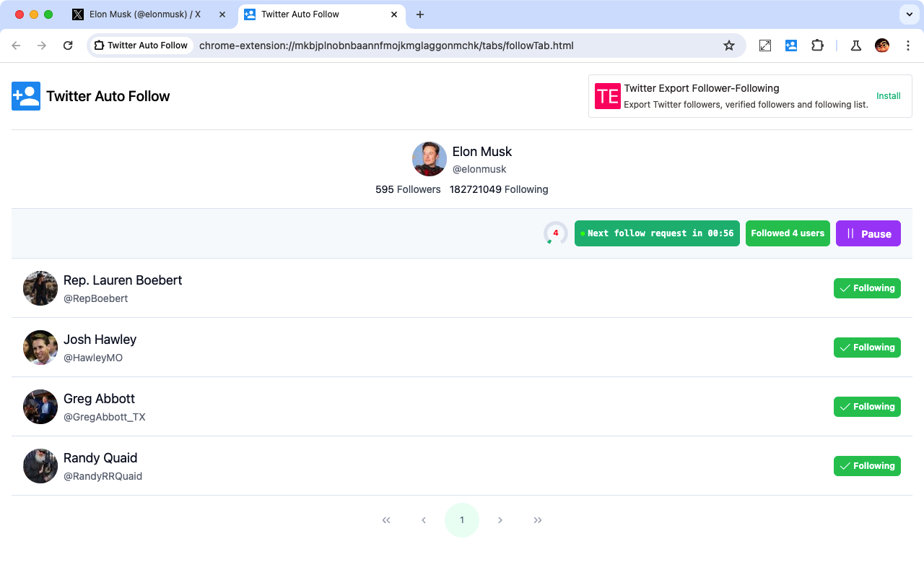Screen dimensions: 924x578
Task: Unfollow Randy Quaid via Following button
Action: tap(867, 466)
